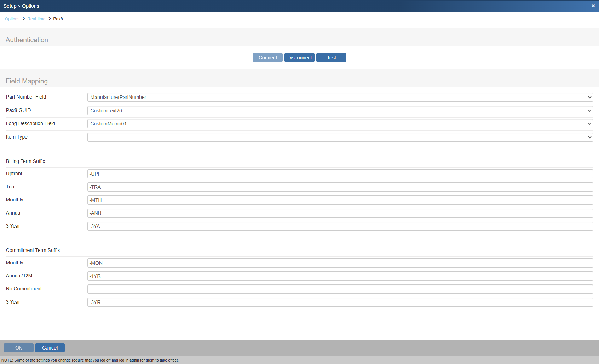Click the Connect button
The image size is (599, 364).
[267, 58]
